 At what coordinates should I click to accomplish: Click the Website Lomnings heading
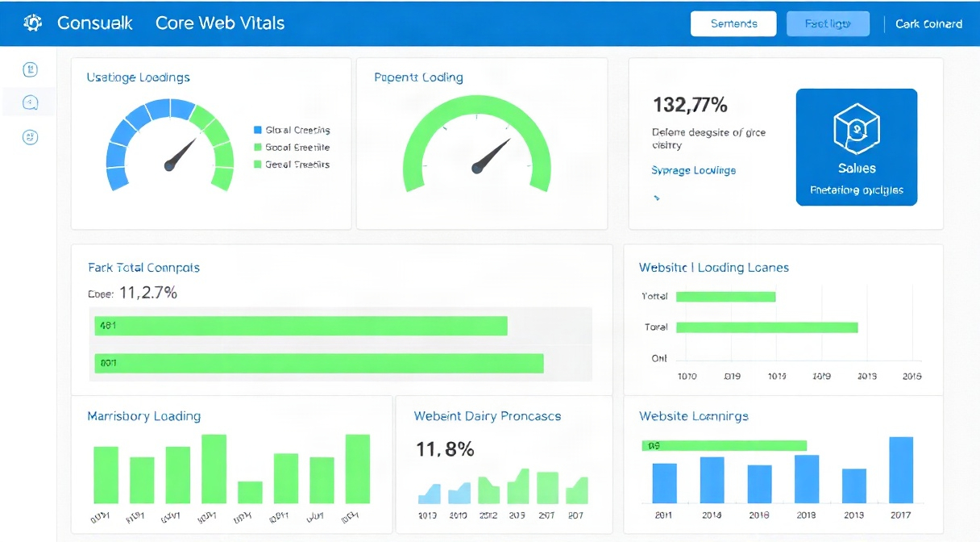click(x=694, y=416)
